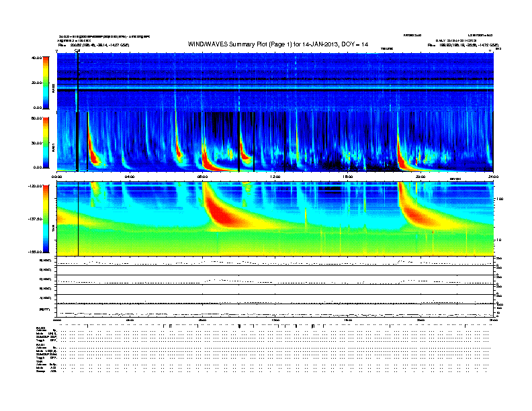Click the -120.00 label on TNR color scale
The image size is (532, 411).
[35, 186]
